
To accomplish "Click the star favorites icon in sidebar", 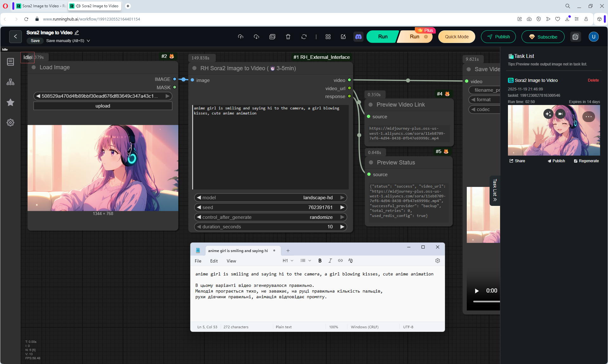I will 10,102.
